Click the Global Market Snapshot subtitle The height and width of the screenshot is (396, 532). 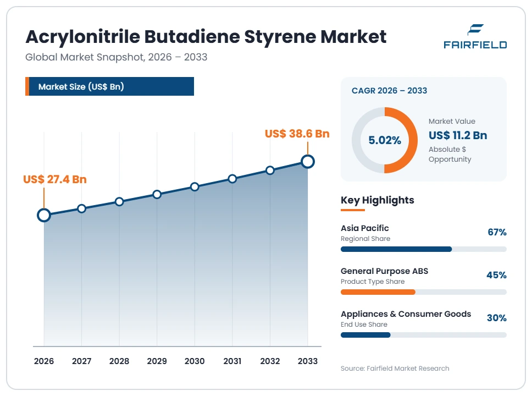(x=116, y=57)
